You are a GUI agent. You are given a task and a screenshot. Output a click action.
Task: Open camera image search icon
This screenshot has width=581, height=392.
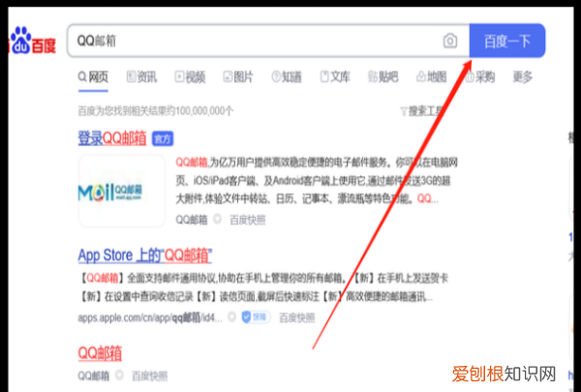(x=450, y=41)
